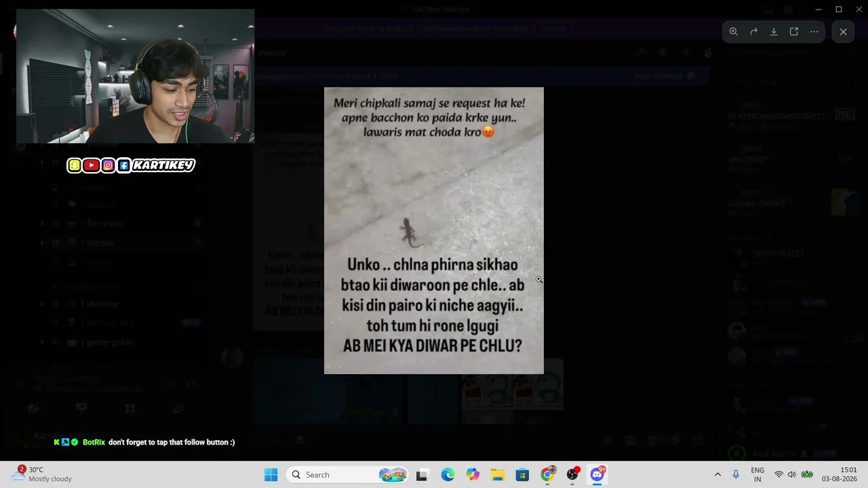868x488 pixels.
Task: Click the Counter-Strike 2 activity entry
Action: click(756, 203)
